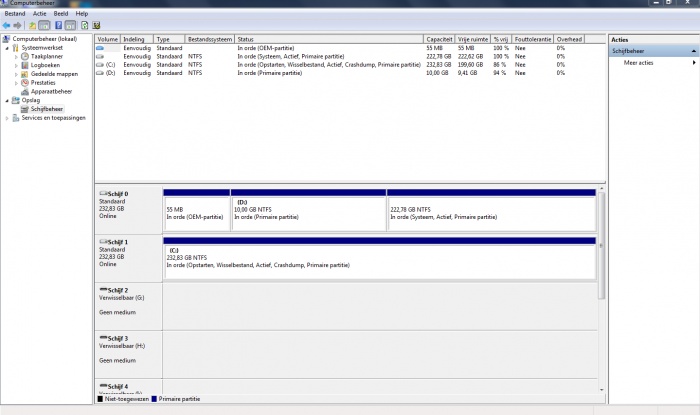Expand the Logboeken tree node
The width and height of the screenshot is (700, 415).
17,65
